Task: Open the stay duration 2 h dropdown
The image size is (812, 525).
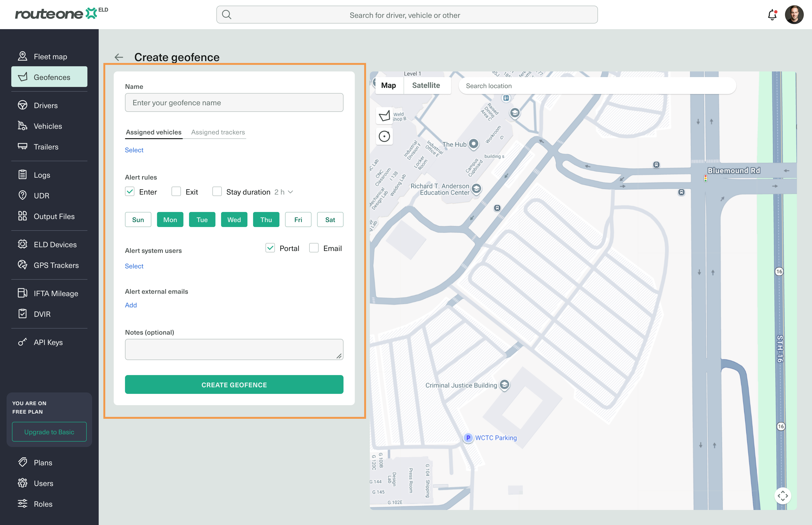Action: pyautogui.click(x=284, y=192)
